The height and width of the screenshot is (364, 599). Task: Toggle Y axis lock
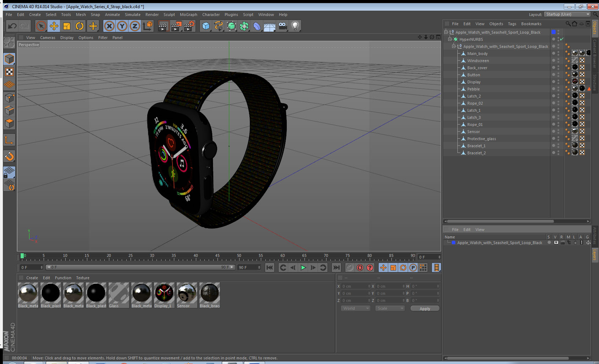[x=122, y=26]
